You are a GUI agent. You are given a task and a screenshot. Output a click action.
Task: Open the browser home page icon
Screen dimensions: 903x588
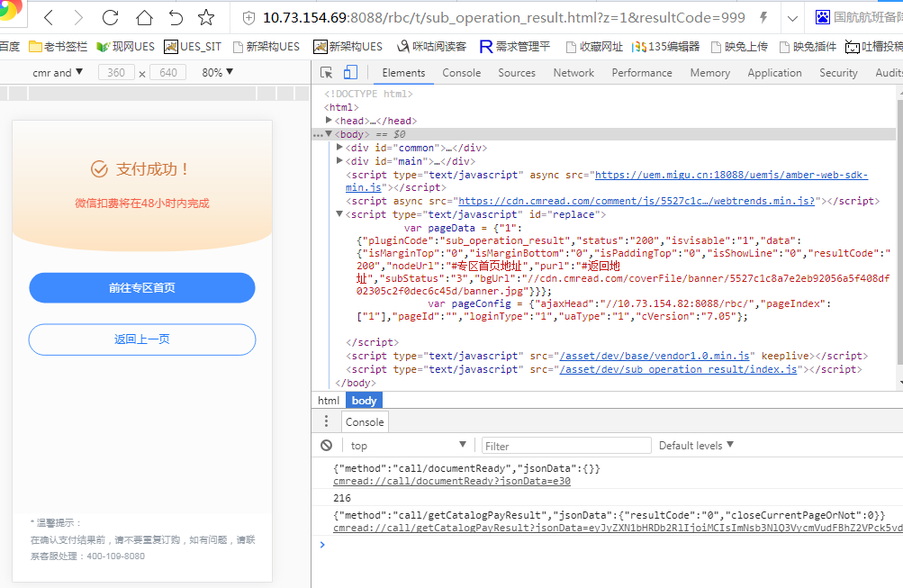coord(144,18)
